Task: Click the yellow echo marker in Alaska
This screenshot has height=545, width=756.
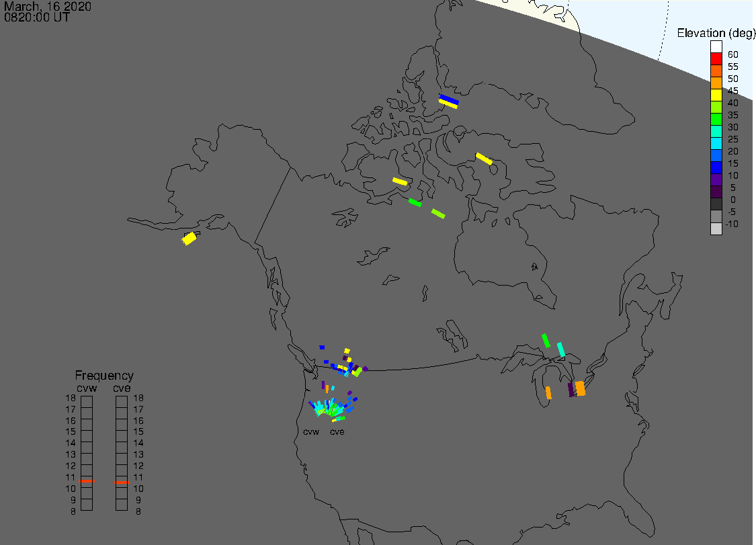Action: click(190, 239)
